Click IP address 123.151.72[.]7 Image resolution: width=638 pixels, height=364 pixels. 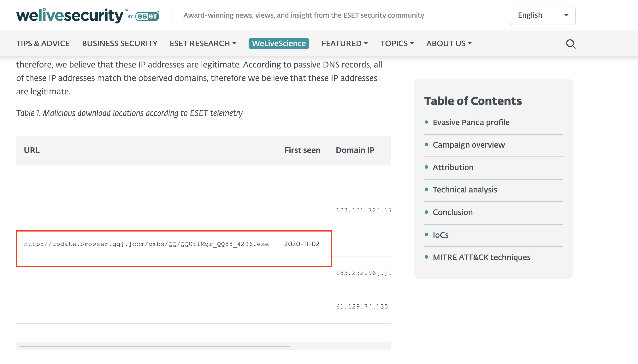(x=364, y=210)
